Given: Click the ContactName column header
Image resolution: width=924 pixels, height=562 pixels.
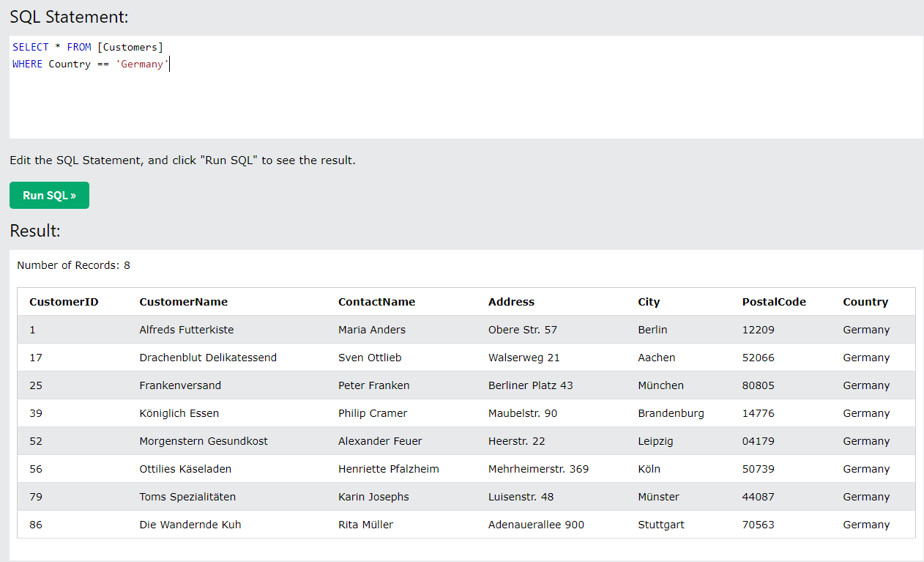Looking at the screenshot, I should point(376,302).
